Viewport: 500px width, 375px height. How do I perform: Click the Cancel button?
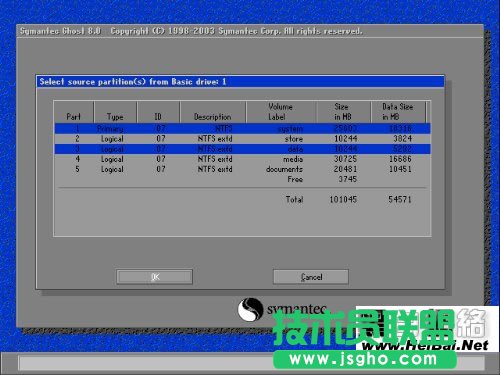[x=311, y=277]
